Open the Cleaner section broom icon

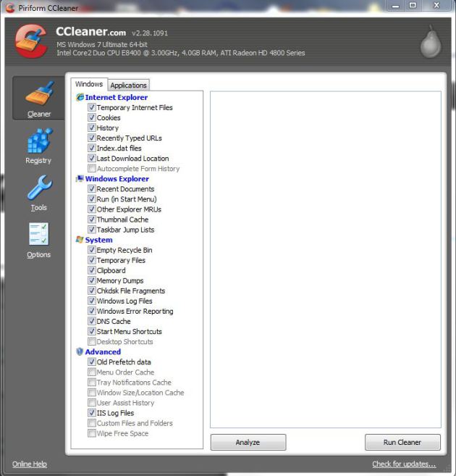click(38, 93)
